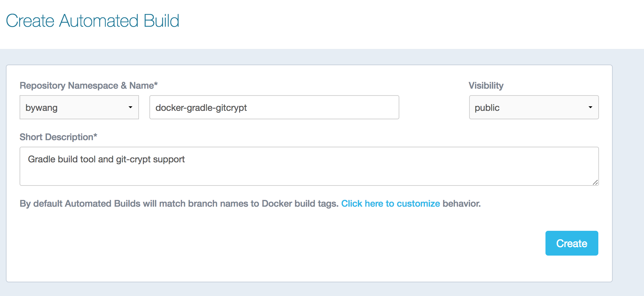This screenshot has height=296, width=644.
Task: Click the By default Automated Builds paragraph
Action: pos(179,203)
